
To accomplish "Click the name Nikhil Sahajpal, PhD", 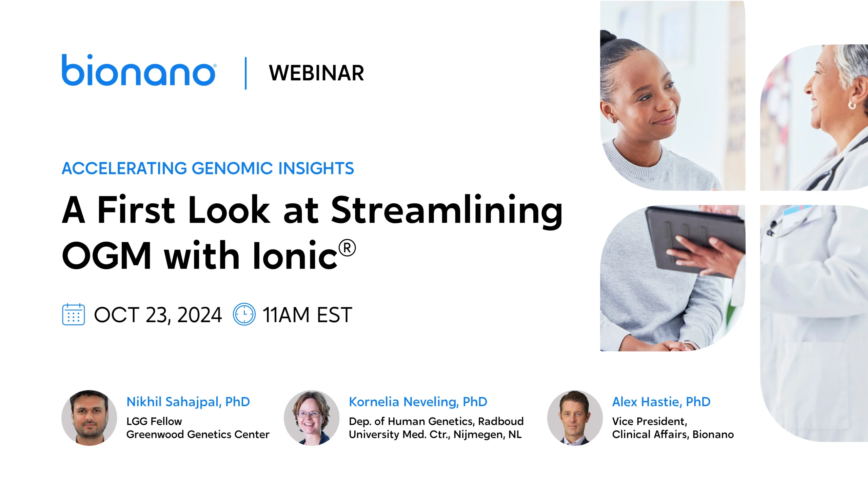I will pyautogui.click(x=188, y=402).
